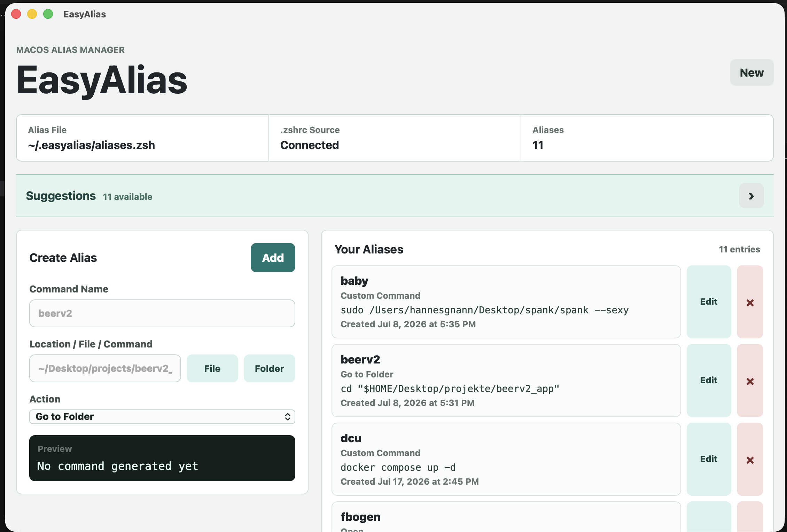Click the cd "$HOME/Desktop/projekte/beerv2_app" command
Viewport: 787px width, 532px height.
pyautogui.click(x=450, y=389)
